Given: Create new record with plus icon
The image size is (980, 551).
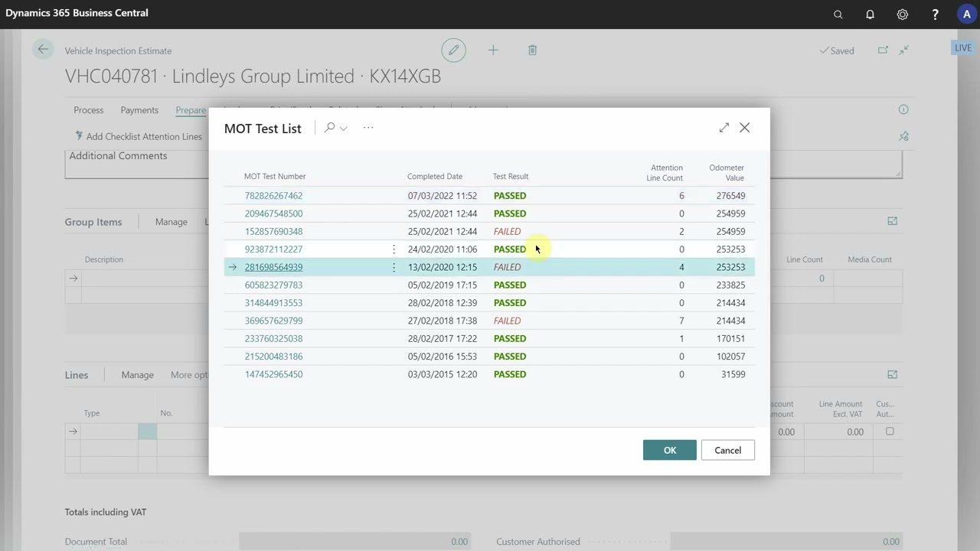Looking at the screenshot, I should (x=493, y=50).
